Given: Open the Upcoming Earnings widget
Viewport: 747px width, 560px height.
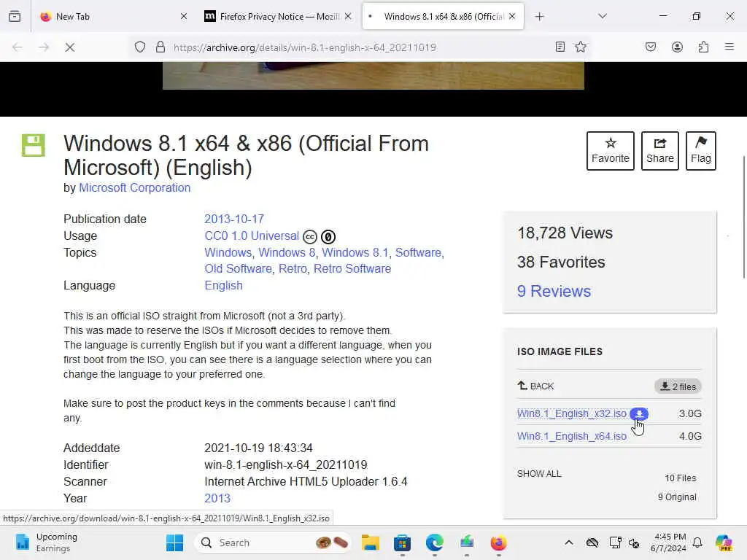Looking at the screenshot, I should (46, 542).
